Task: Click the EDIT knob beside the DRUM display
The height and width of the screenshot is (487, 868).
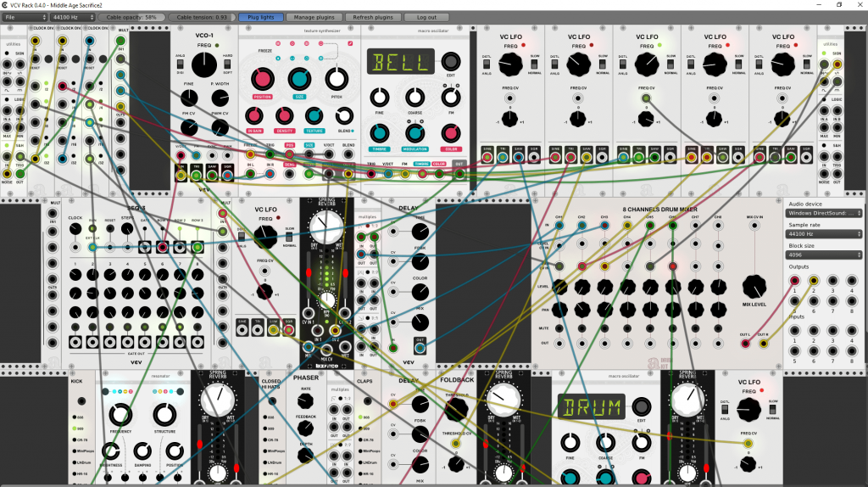Action: [x=641, y=406]
